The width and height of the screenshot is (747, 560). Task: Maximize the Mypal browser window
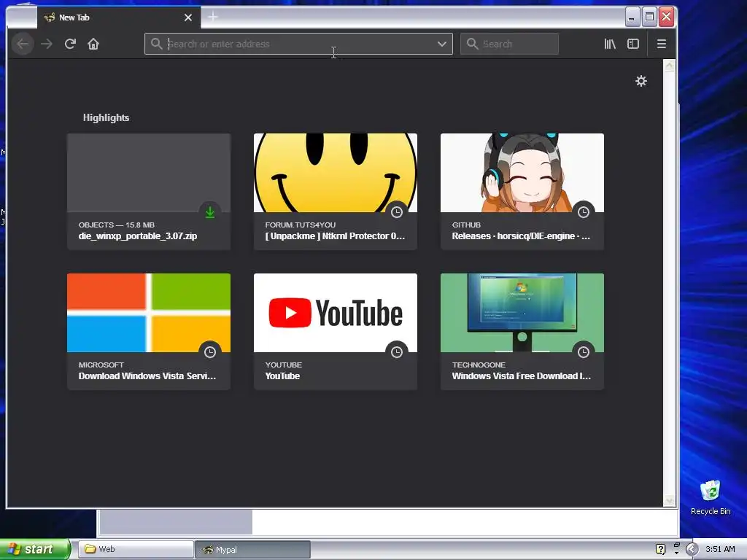tap(649, 17)
